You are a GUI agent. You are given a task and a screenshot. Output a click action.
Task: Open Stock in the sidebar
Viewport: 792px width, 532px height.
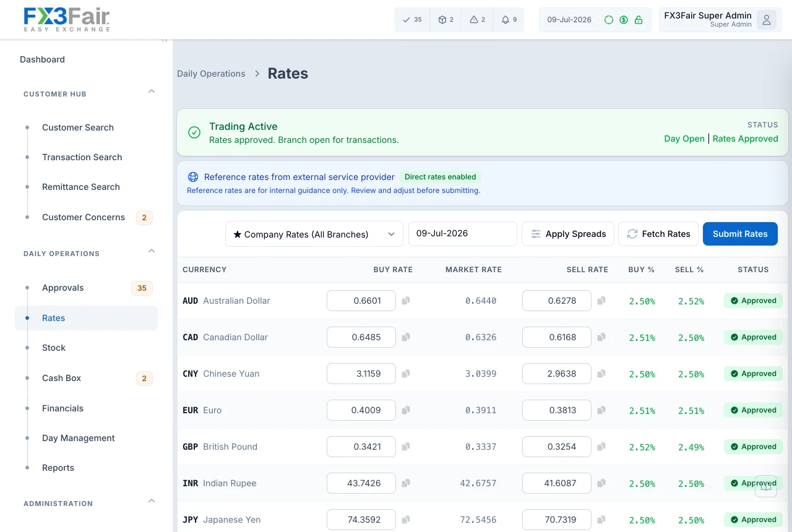[54, 348]
